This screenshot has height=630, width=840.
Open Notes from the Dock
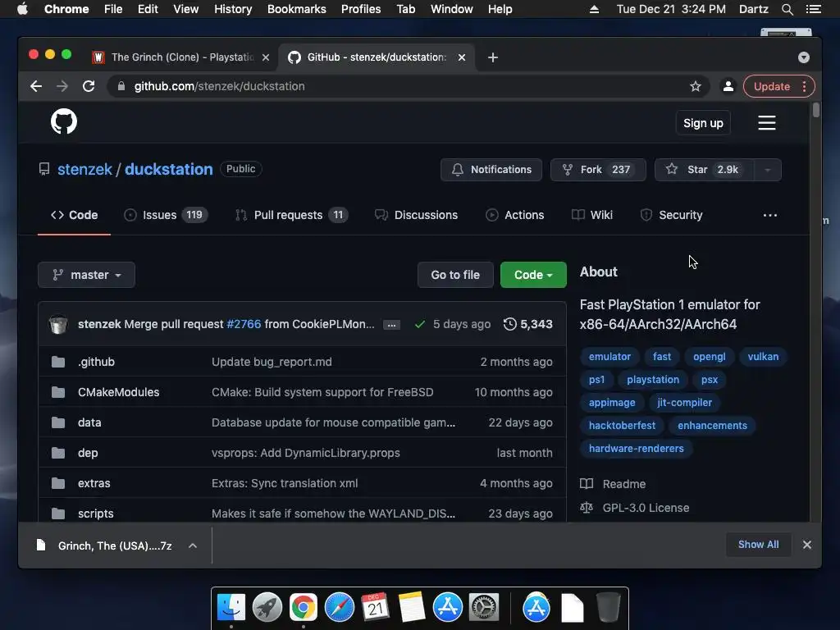coord(412,607)
